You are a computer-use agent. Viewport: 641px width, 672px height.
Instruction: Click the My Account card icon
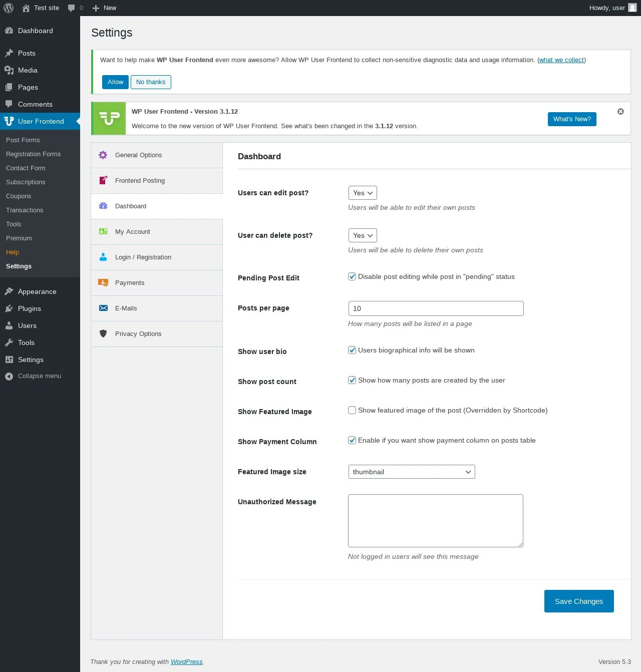pyautogui.click(x=103, y=231)
